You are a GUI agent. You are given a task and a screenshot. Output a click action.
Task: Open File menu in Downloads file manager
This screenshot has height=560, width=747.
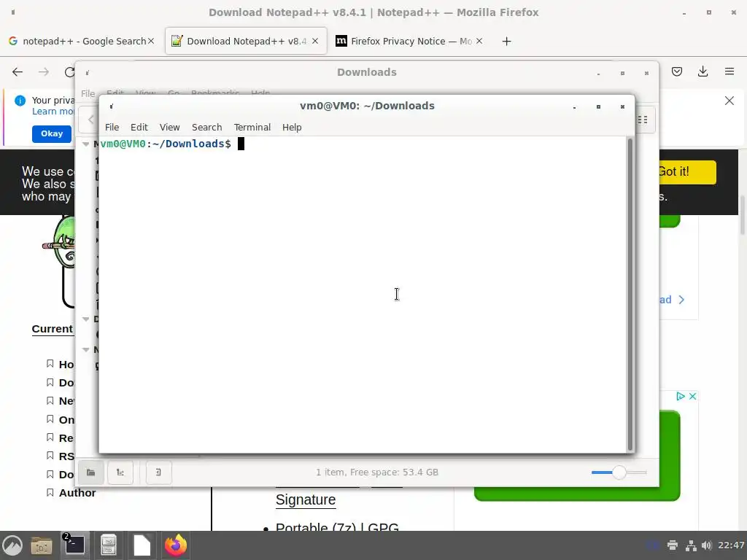(88, 93)
